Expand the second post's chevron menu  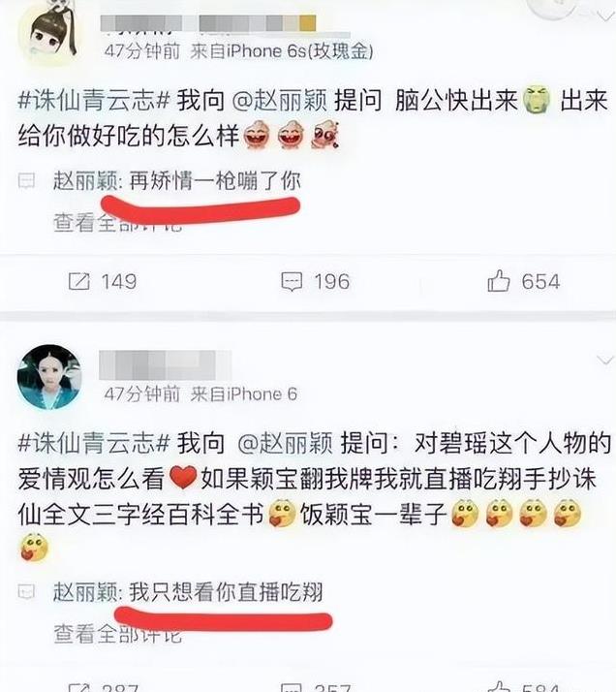pyautogui.click(x=605, y=361)
